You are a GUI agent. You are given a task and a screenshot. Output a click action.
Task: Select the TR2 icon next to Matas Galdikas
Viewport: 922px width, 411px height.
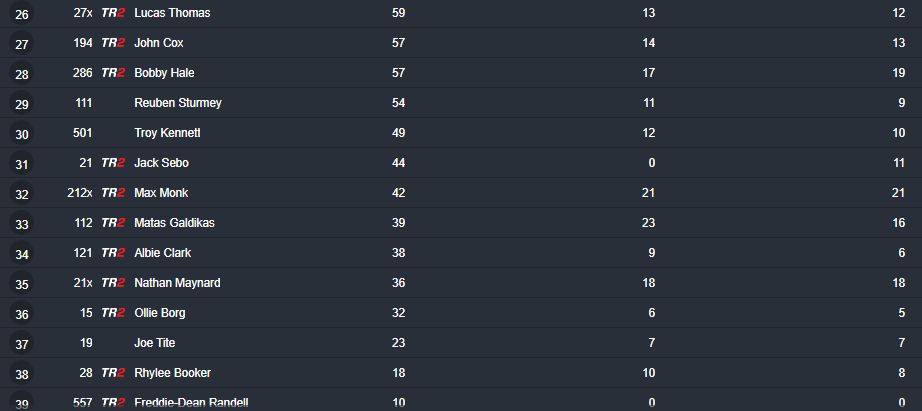(x=113, y=223)
